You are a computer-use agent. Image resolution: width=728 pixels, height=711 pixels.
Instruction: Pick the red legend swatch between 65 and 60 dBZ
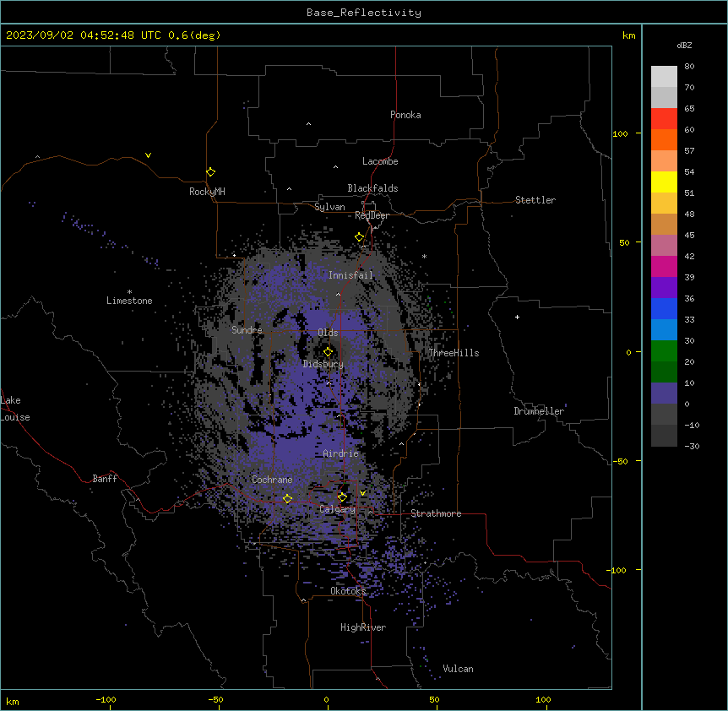pos(664,118)
